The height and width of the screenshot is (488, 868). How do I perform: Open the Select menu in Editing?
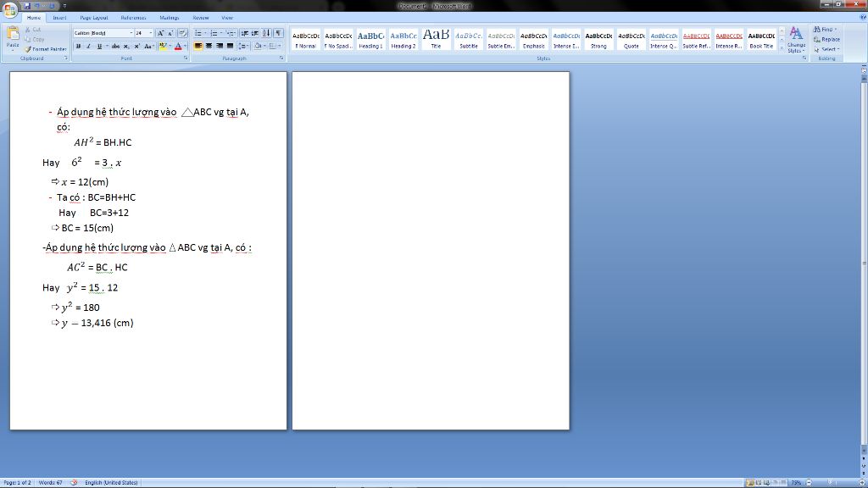[826, 49]
